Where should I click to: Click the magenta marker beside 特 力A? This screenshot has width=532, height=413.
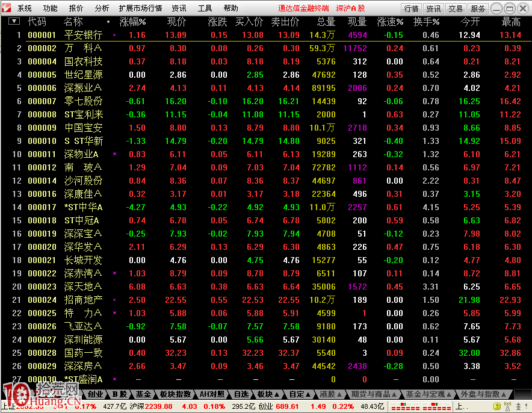click(x=115, y=313)
